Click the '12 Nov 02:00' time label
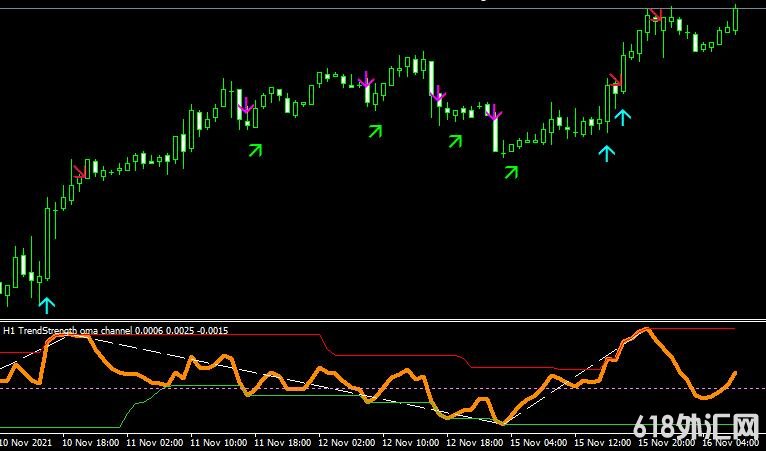This screenshot has height=451, width=766. [x=347, y=443]
